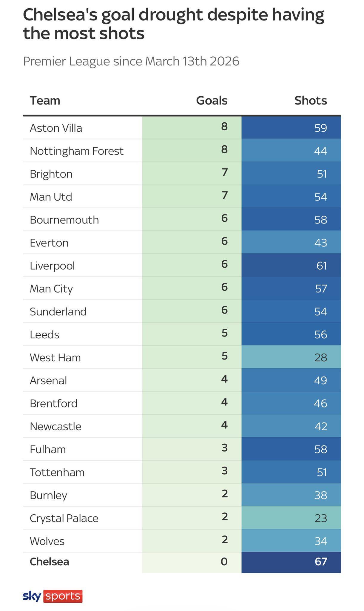Click the Sky Sports logo

pos(53,596)
